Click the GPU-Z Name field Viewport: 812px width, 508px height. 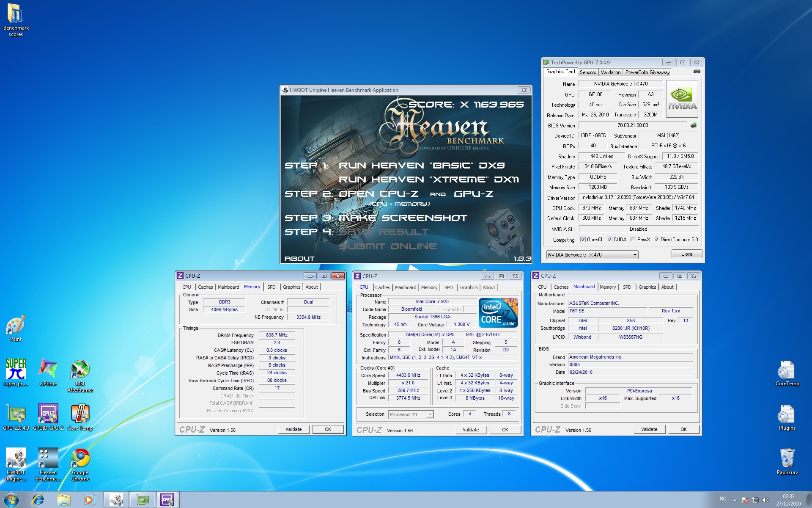(620, 84)
